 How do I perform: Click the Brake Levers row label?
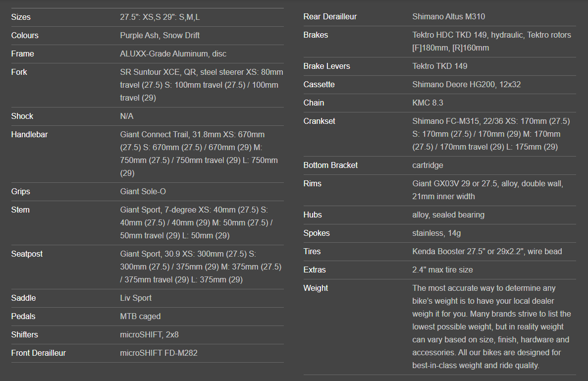tap(326, 66)
